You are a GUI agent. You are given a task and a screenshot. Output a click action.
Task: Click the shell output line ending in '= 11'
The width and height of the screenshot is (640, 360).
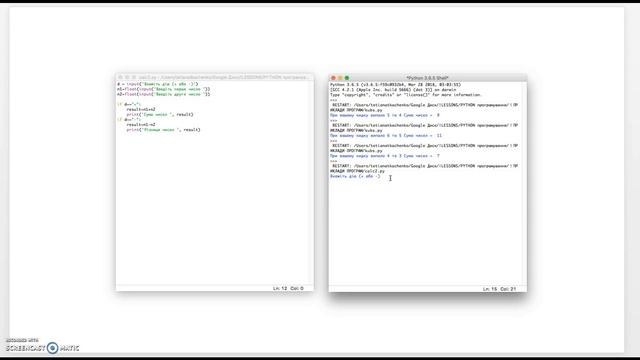click(x=386, y=136)
